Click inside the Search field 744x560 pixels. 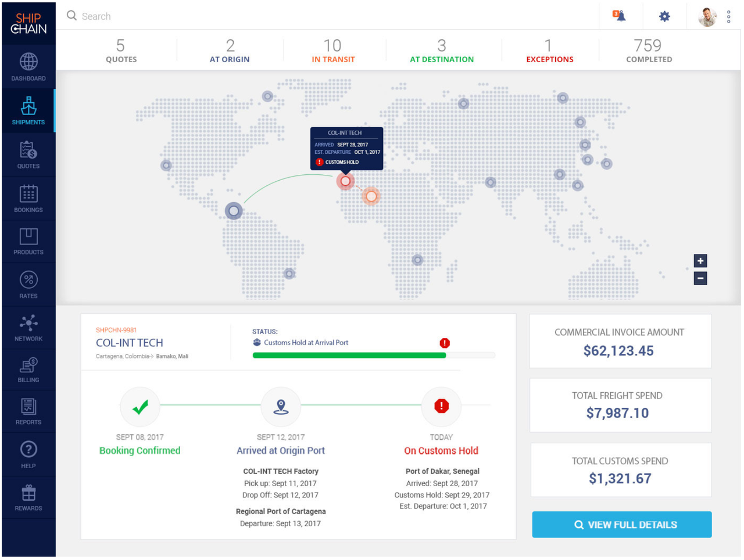coord(174,16)
